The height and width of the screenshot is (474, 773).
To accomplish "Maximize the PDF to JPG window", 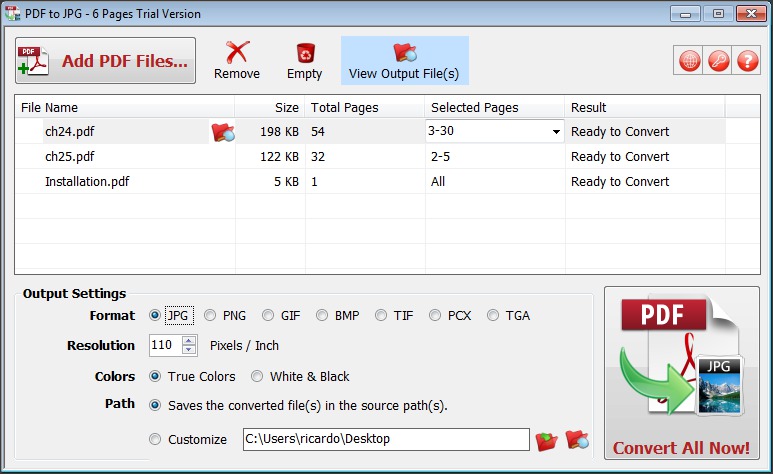I will point(718,14).
